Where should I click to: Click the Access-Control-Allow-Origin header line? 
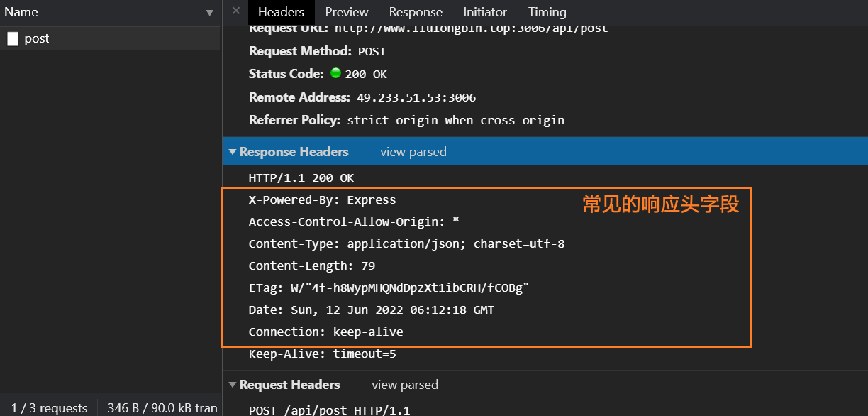point(353,221)
